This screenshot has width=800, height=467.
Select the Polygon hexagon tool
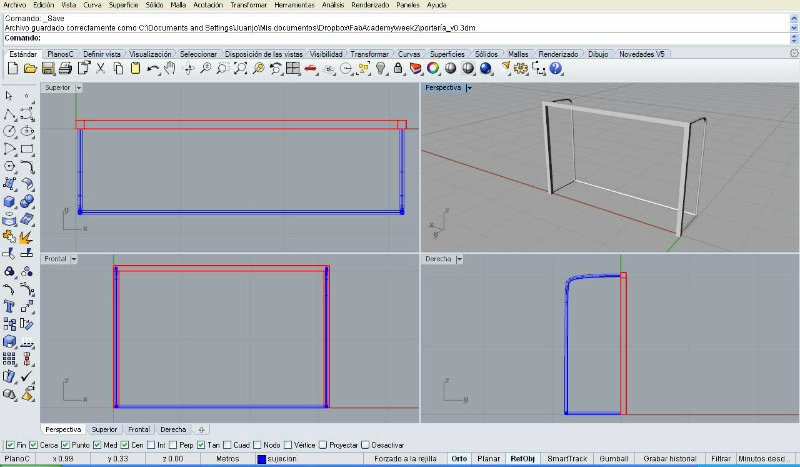[x=9, y=166]
